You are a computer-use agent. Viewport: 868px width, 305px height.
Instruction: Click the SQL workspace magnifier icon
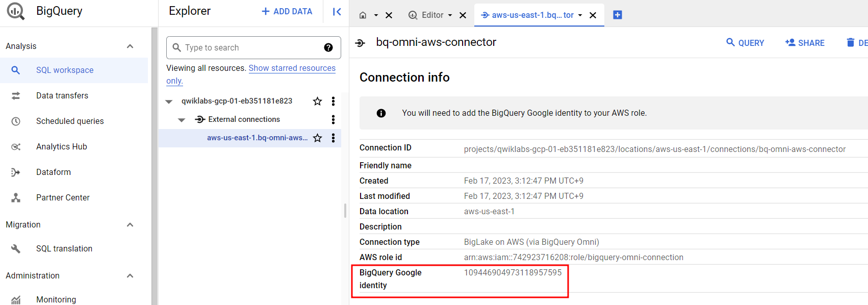pos(16,70)
